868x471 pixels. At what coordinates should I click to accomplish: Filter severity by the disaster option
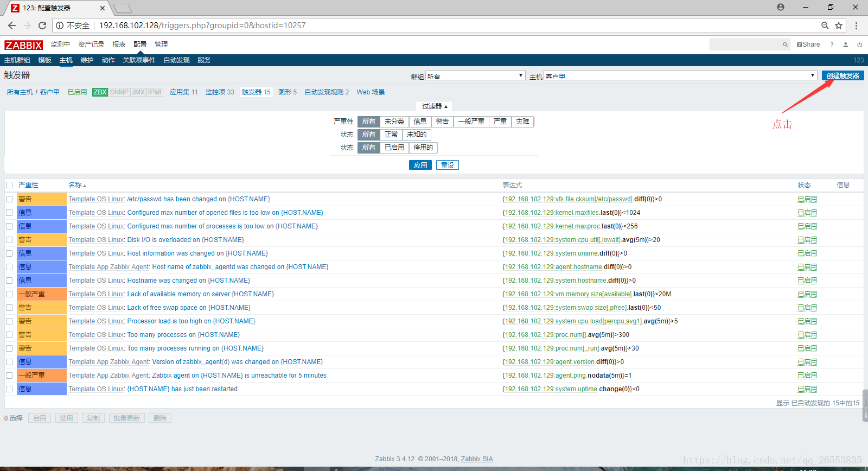[x=522, y=122]
